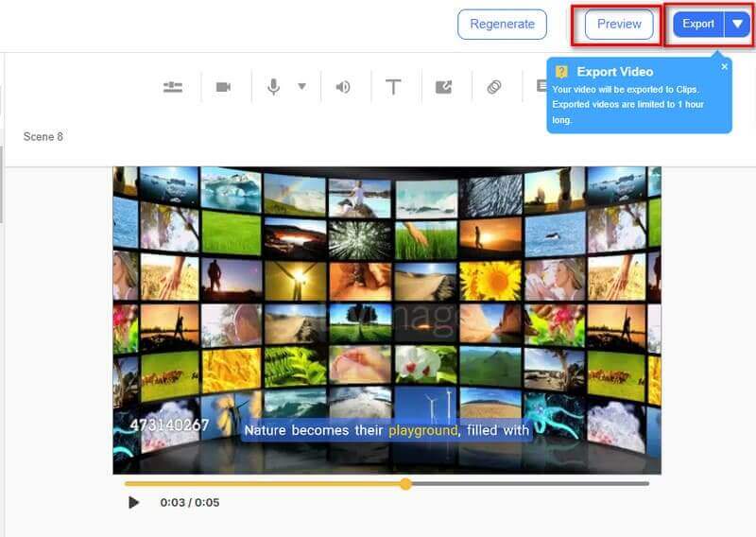Play the scene video
The height and width of the screenshot is (537, 756).
[x=133, y=502]
